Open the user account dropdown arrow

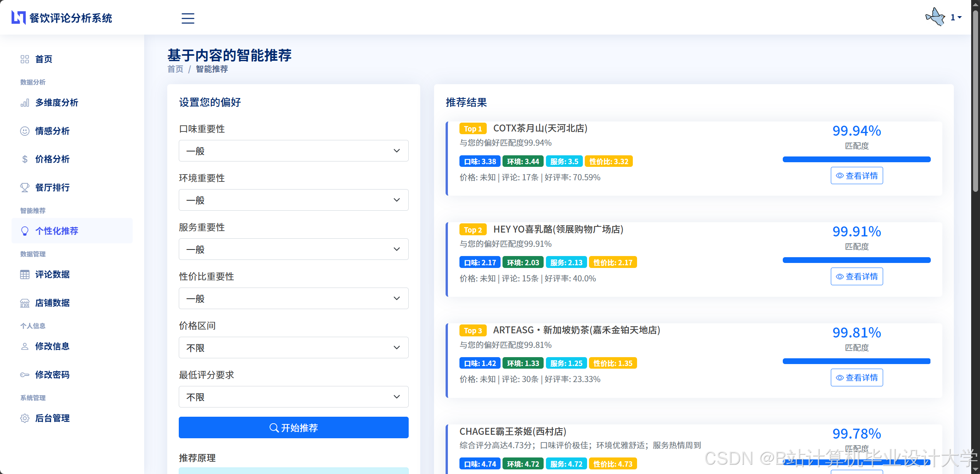coord(960,17)
